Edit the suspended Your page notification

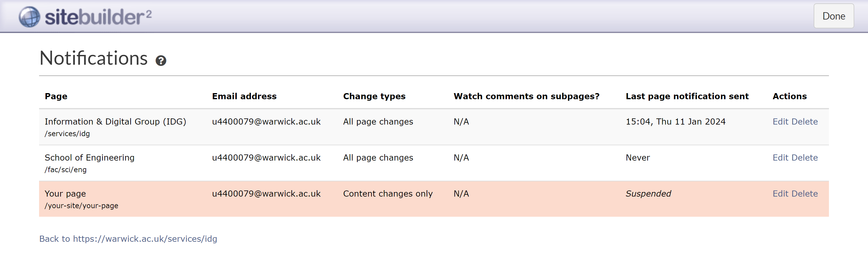780,194
